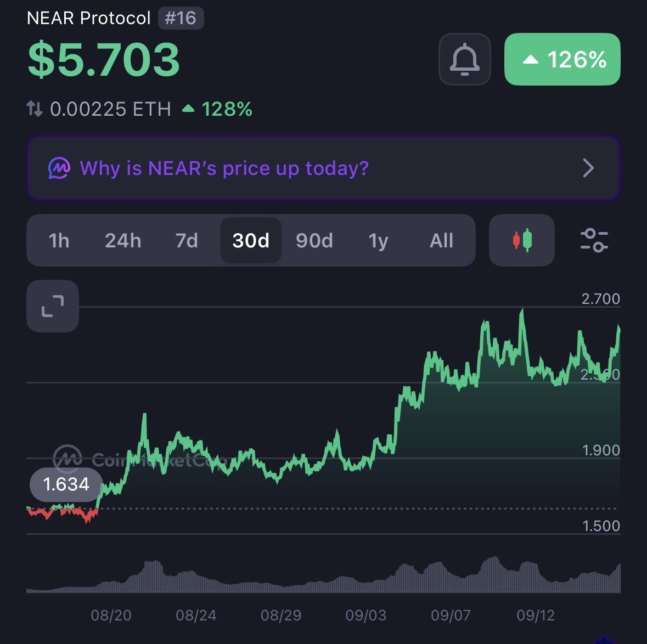Tap the 1.634 starting price label
The image size is (647, 644).
pyautogui.click(x=66, y=484)
